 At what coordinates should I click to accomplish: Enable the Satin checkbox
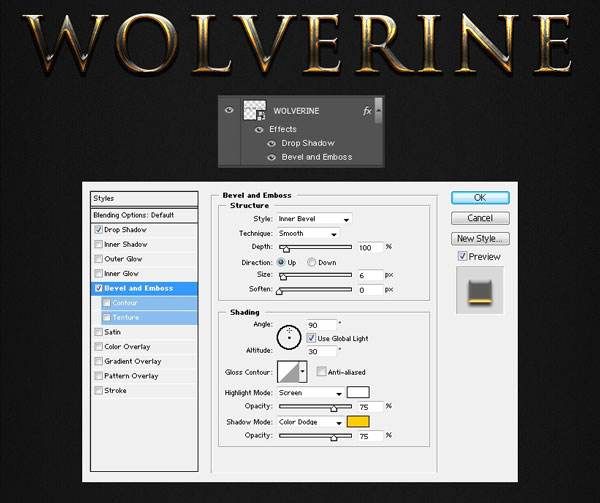click(99, 332)
